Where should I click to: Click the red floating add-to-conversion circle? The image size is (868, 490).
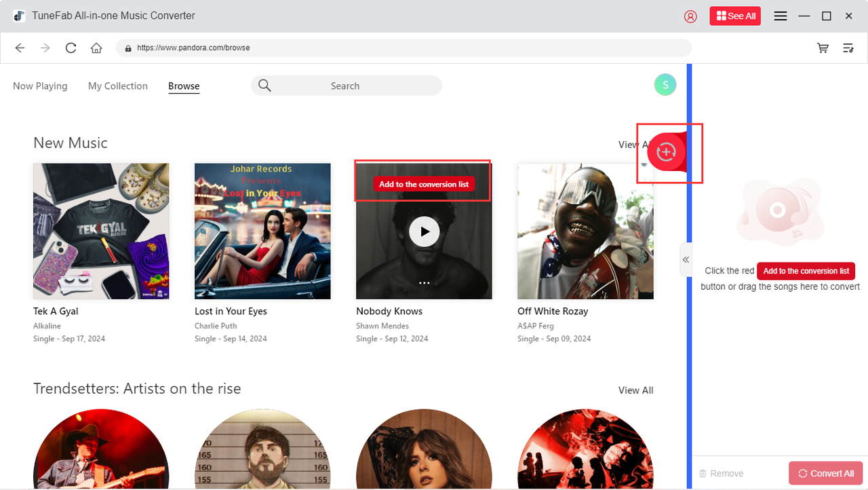(667, 153)
